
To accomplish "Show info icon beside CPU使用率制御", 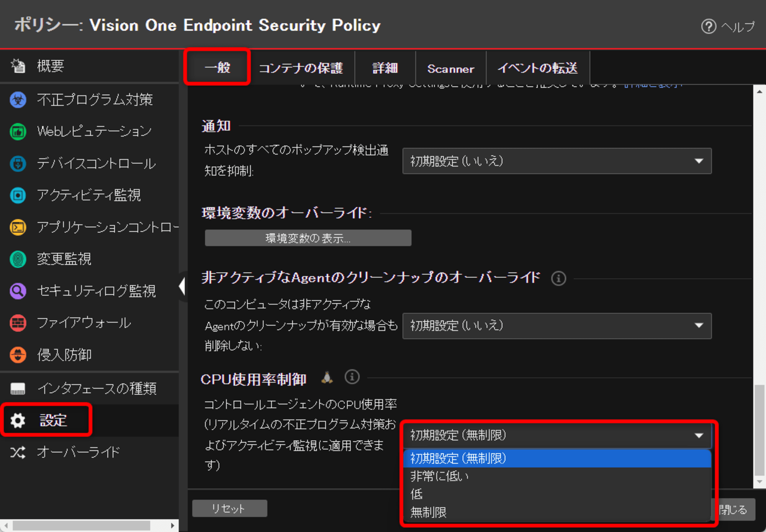I will [x=352, y=377].
